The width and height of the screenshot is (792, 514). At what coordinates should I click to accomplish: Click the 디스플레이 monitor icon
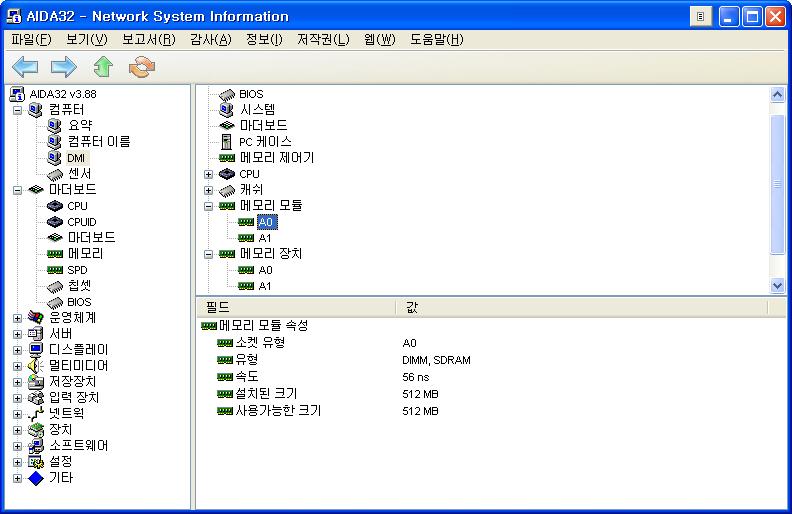click(35, 349)
